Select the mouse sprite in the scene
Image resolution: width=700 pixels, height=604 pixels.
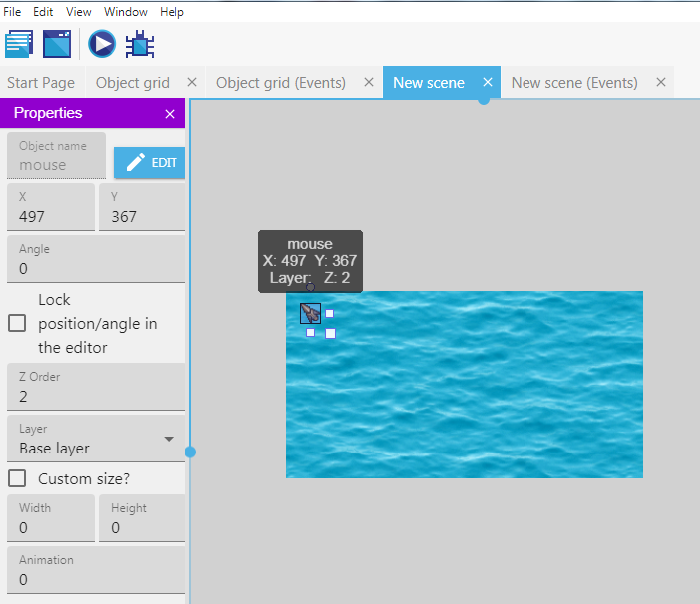pos(310,313)
